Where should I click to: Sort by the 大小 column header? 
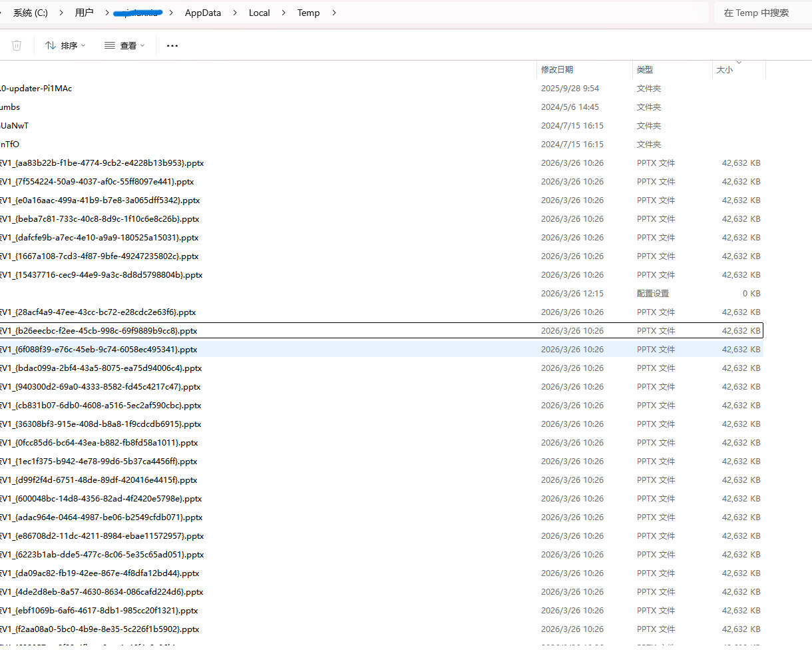[x=739, y=69]
